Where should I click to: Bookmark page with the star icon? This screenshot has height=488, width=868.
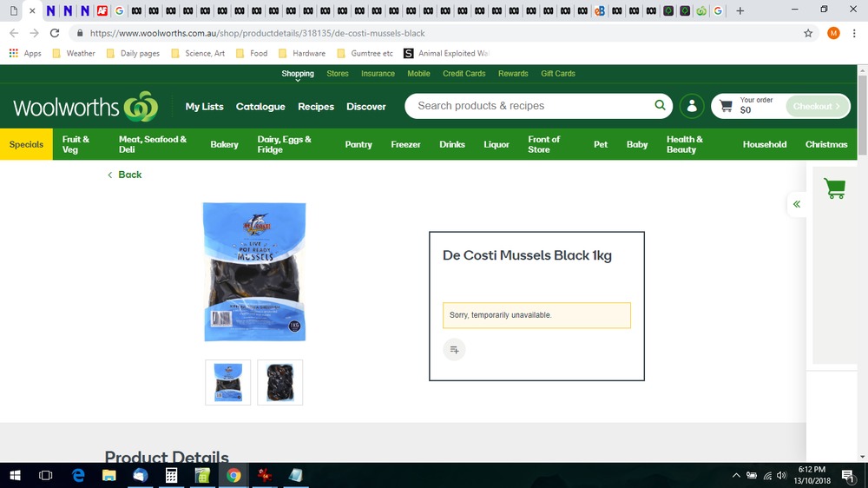(808, 33)
